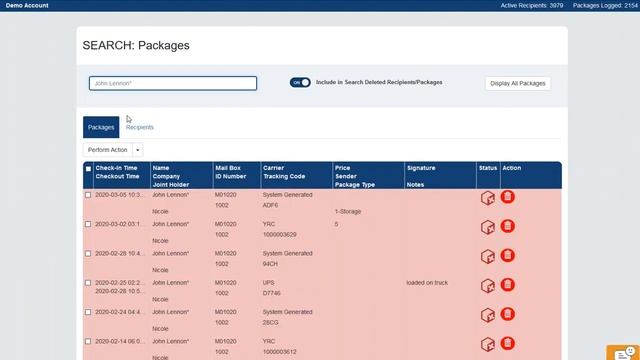The width and height of the screenshot is (640, 360).
Task: Click Demo Account in top bar
Action: tap(27, 5)
